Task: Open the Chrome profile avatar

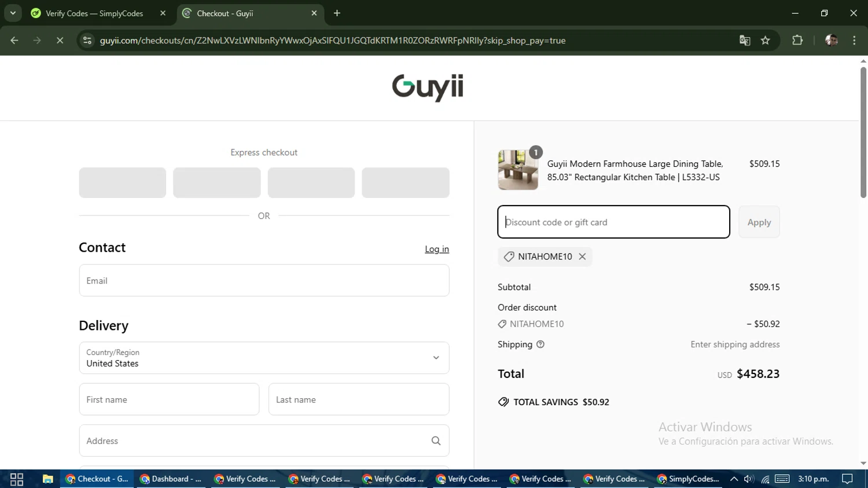Action: pyautogui.click(x=832, y=41)
